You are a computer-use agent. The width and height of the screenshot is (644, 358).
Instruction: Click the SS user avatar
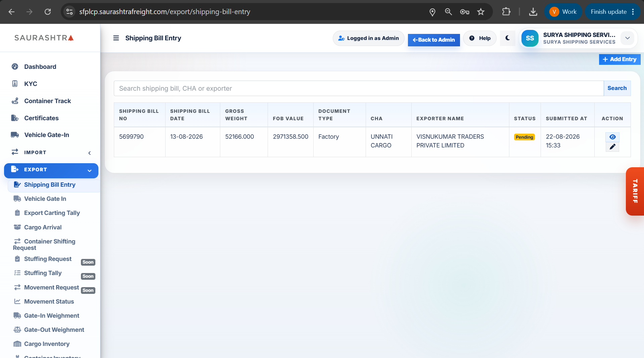530,38
